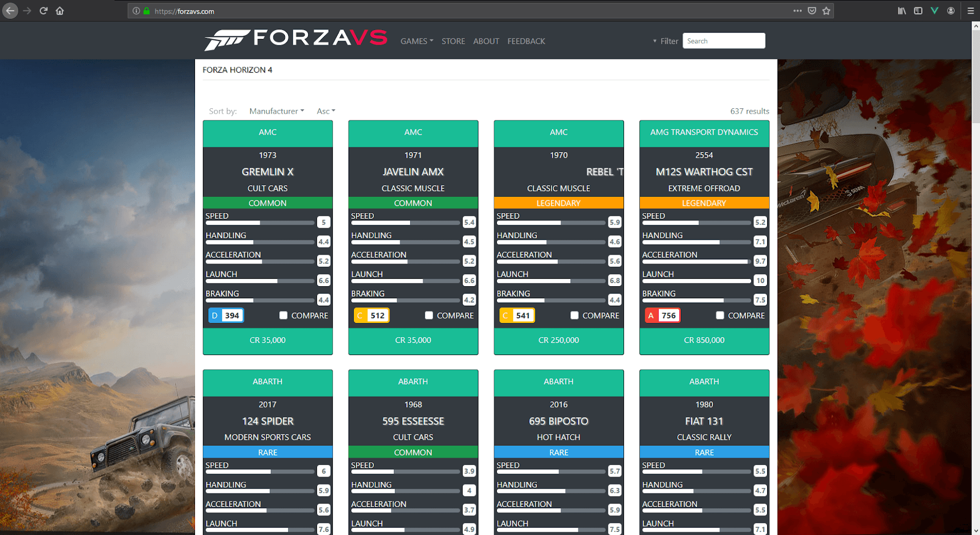Check Compare on M12S Warthog CST card
The width and height of the screenshot is (980, 535).
(x=720, y=315)
